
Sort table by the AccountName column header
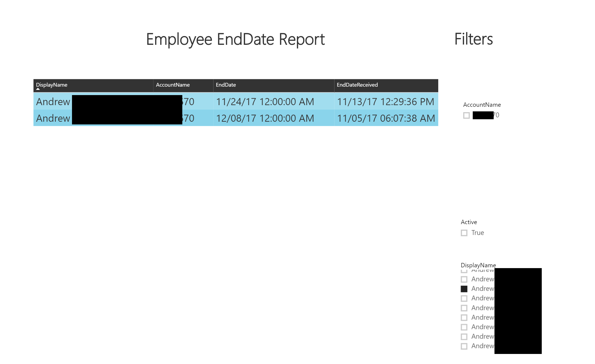tap(173, 85)
